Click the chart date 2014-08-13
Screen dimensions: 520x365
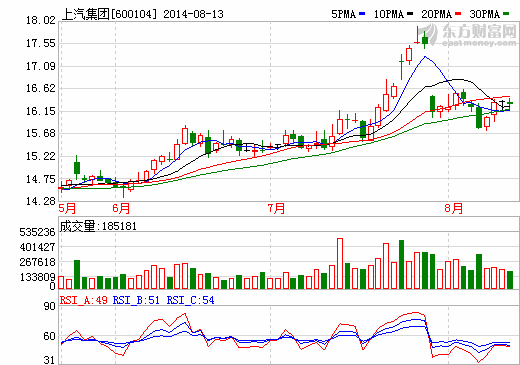point(193,14)
